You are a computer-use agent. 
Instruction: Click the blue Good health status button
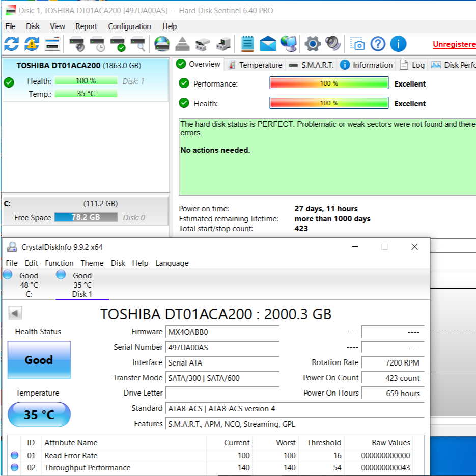coord(39,360)
